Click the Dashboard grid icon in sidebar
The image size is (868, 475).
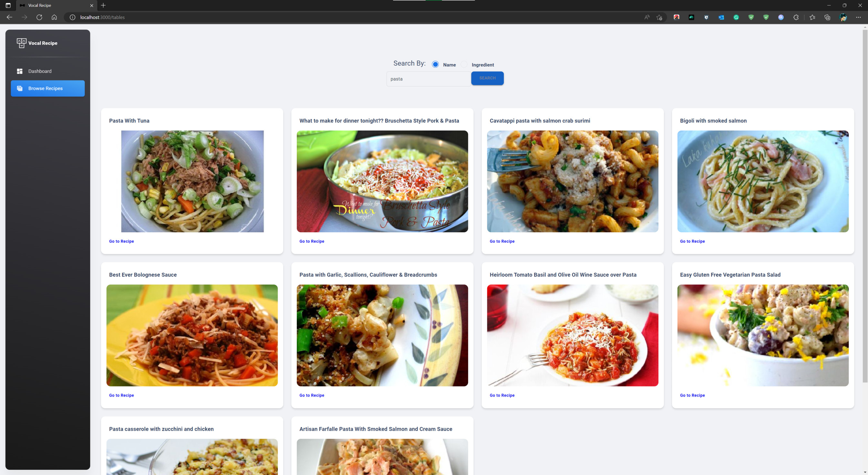pyautogui.click(x=20, y=71)
